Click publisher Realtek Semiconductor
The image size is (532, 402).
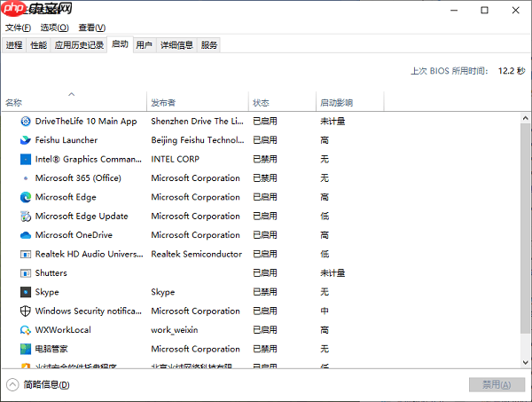197,255
